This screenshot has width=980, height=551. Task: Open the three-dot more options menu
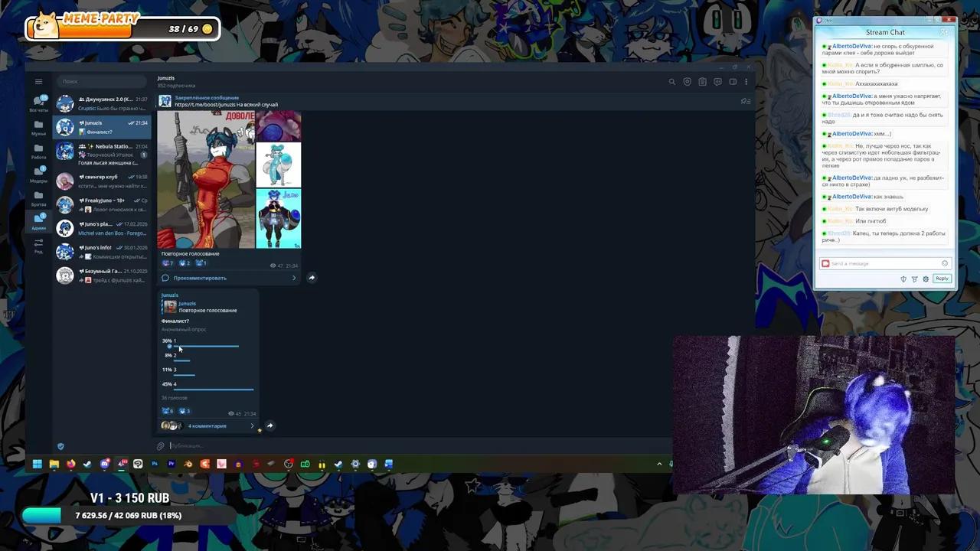(x=746, y=82)
